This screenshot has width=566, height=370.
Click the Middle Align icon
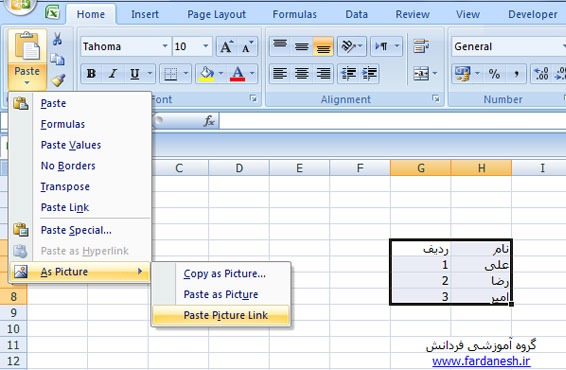point(301,46)
